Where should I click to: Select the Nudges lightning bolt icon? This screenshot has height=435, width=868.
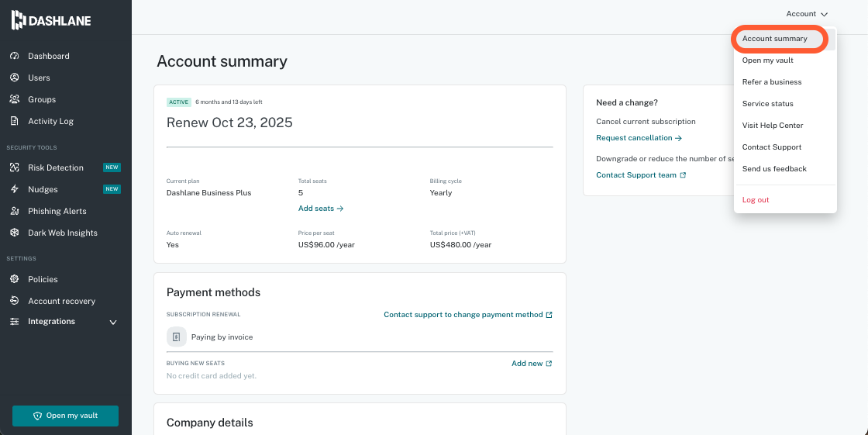click(14, 189)
